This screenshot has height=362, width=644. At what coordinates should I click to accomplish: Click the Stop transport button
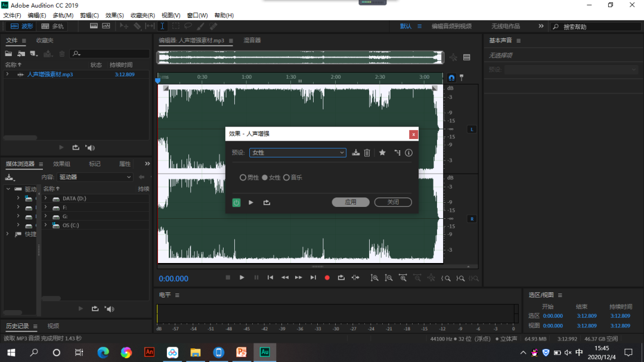click(228, 278)
